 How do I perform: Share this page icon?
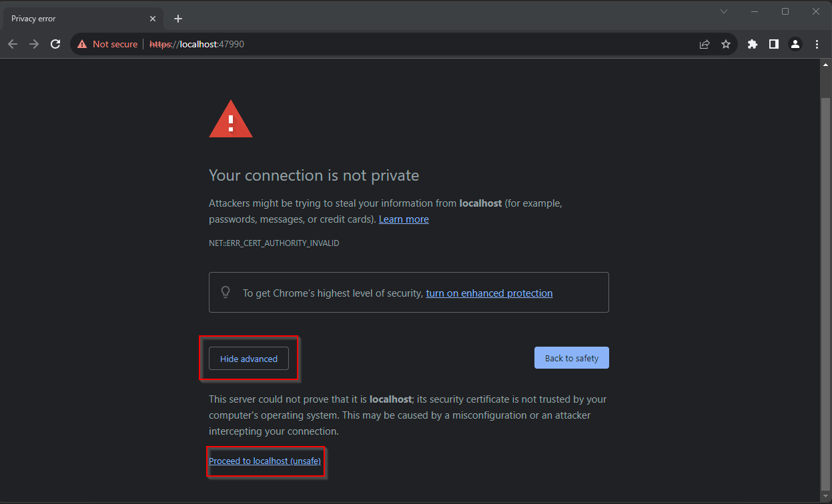pos(704,44)
